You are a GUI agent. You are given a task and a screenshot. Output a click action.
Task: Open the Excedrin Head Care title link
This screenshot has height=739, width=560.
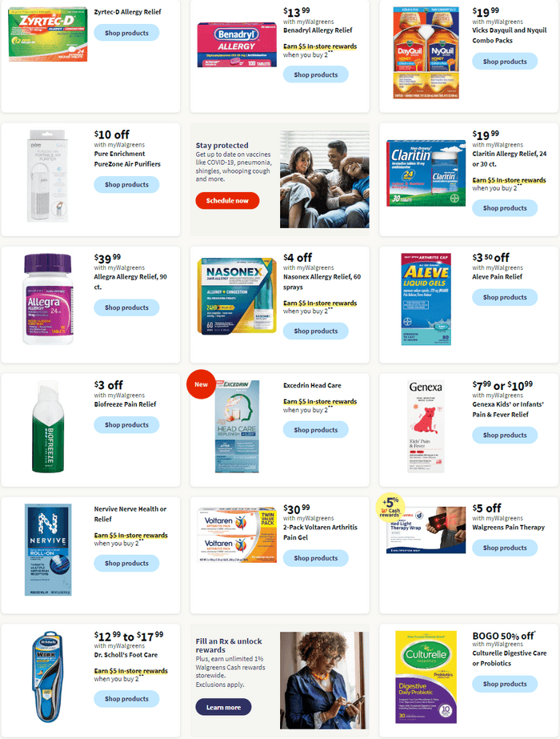click(312, 386)
